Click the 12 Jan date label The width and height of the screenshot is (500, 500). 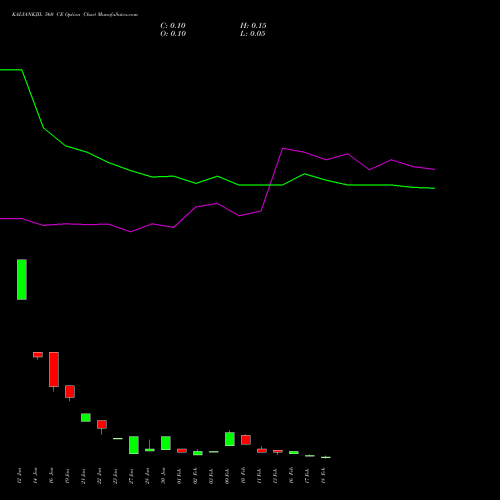pos(19,476)
